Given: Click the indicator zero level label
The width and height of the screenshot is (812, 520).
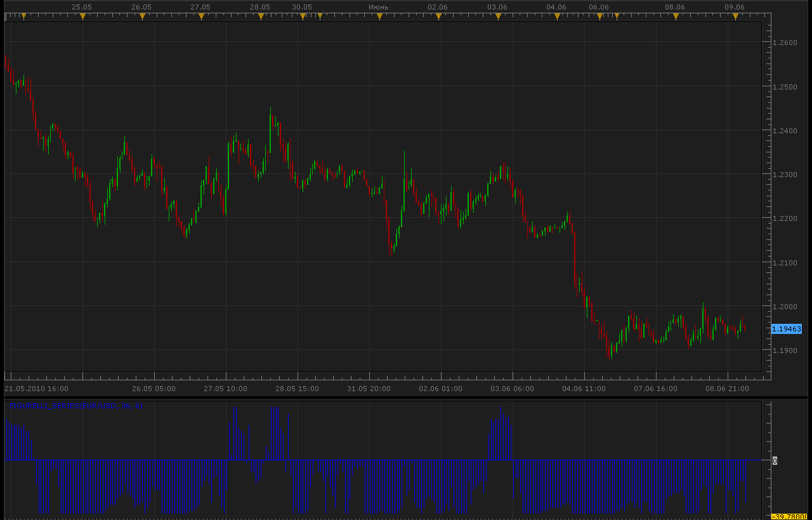Looking at the screenshot, I should (775, 460).
